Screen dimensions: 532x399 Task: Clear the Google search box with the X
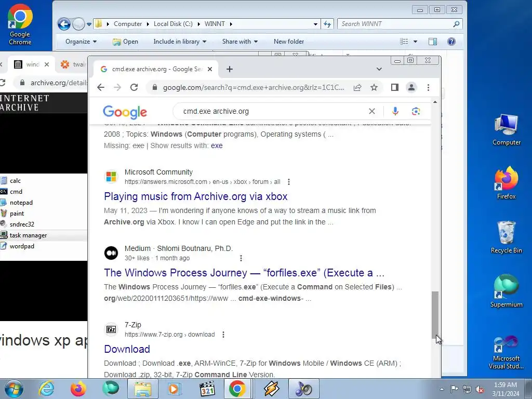pyautogui.click(x=372, y=111)
